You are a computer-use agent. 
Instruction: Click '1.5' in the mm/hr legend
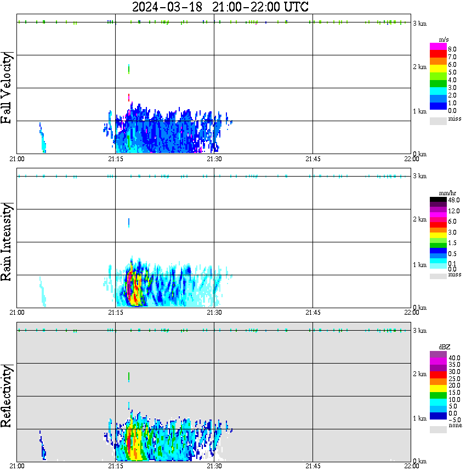[452, 243]
